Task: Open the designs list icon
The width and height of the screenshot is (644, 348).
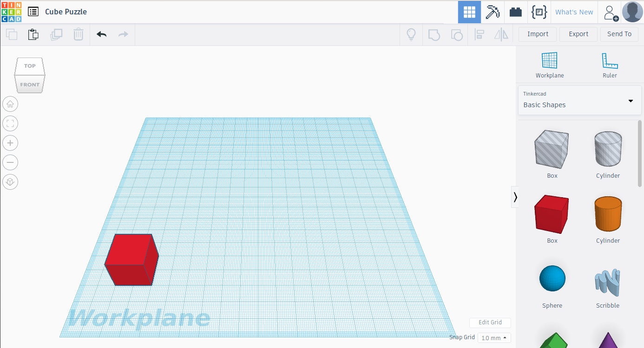Action: click(33, 12)
